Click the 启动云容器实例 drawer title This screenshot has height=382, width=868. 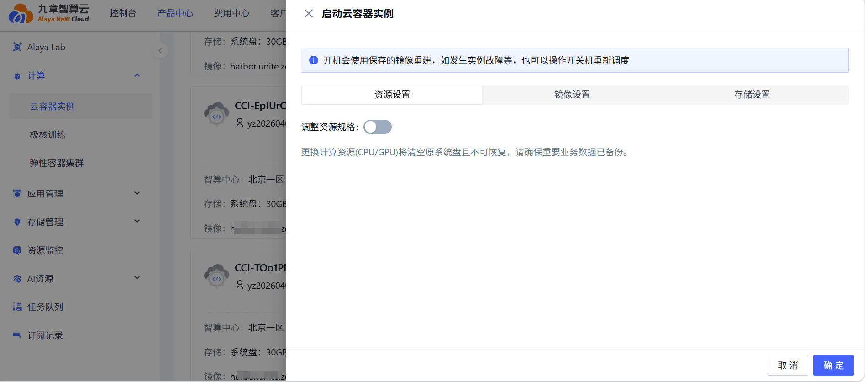[358, 14]
